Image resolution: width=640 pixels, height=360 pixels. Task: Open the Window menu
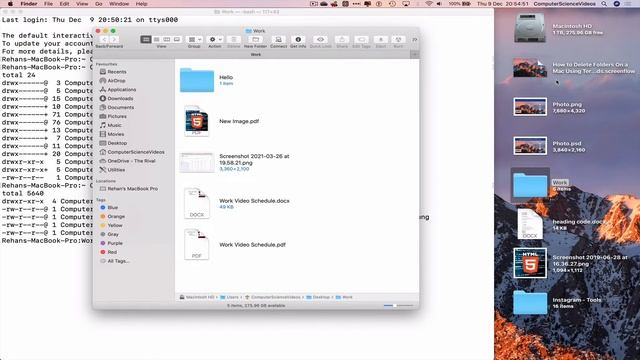[119, 4]
